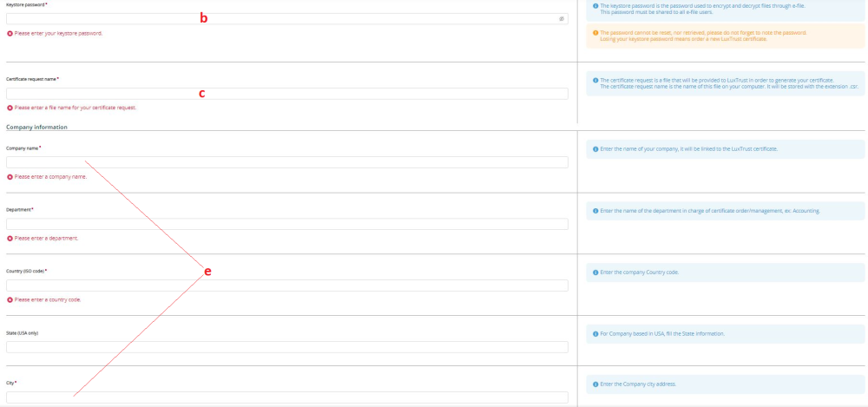This screenshot has height=407, width=868.
Task: Toggle keystore password visibility eye icon
Action: [562, 19]
